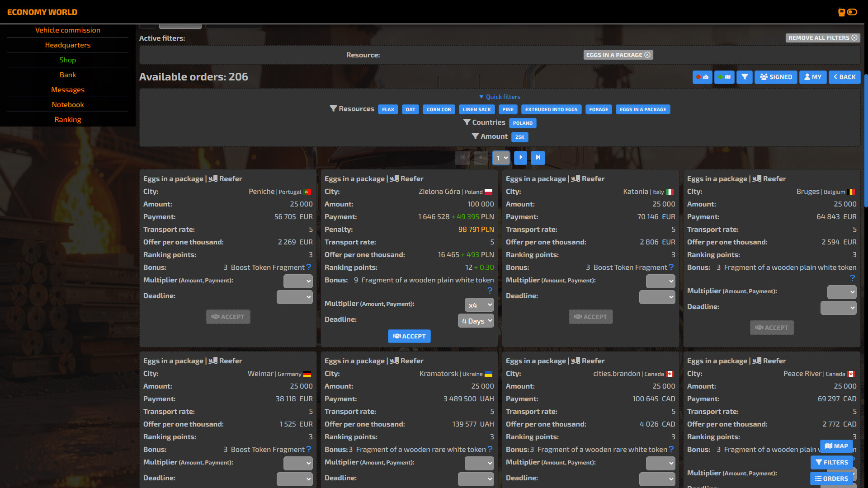
Task: Go to next page of orders
Action: (x=520, y=158)
